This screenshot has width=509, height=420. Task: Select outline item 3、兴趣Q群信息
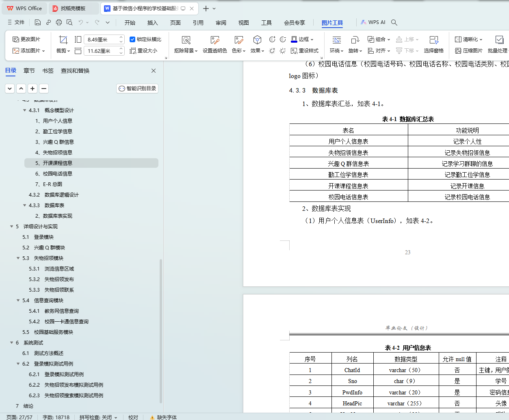54,142
